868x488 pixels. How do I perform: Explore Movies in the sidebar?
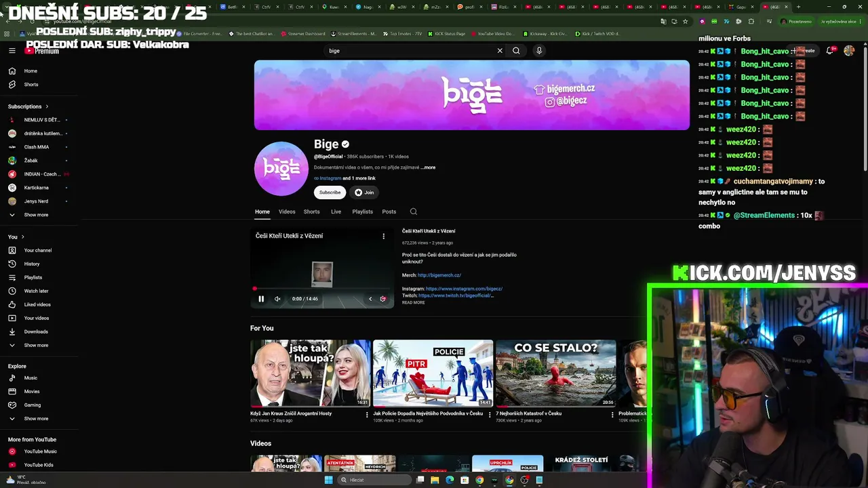[x=32, y=391]
